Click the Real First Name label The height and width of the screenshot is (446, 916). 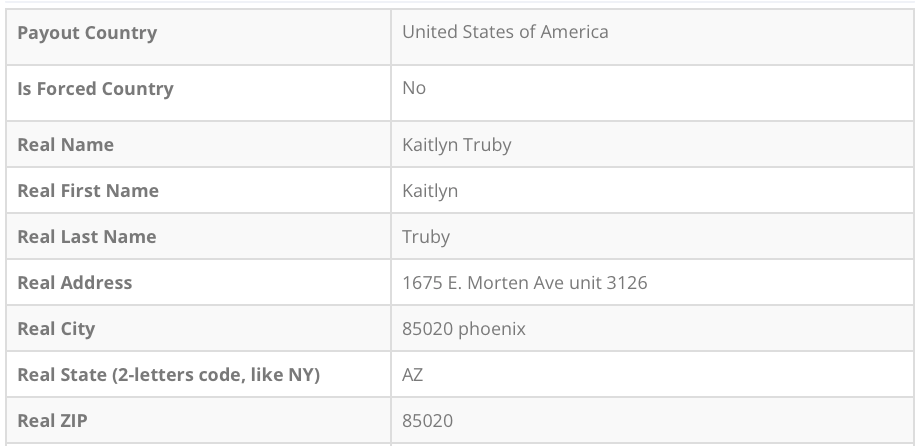click(x=88, y=191)
